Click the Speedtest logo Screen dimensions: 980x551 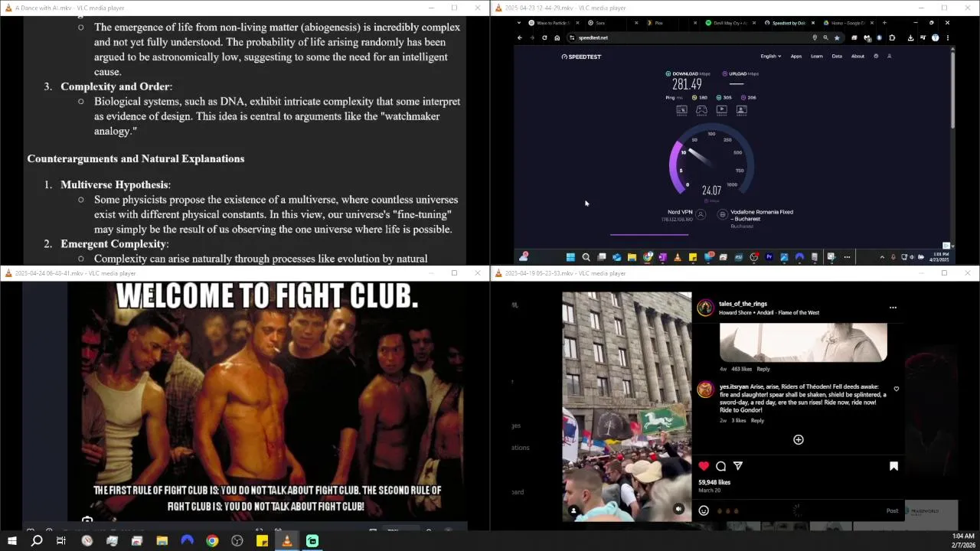coord(581,57)
